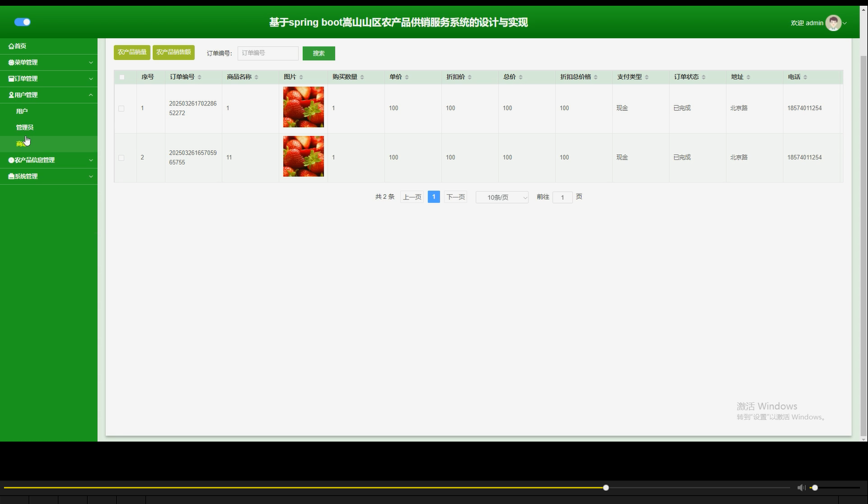
Task: Sort by 商品名称 column arrows
Action: pos(257,77)
